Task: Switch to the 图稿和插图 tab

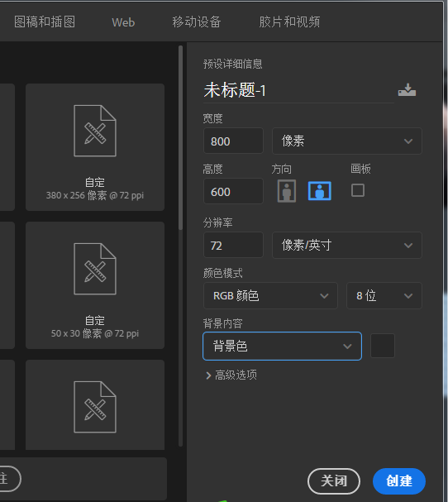Action: (45, 22)
